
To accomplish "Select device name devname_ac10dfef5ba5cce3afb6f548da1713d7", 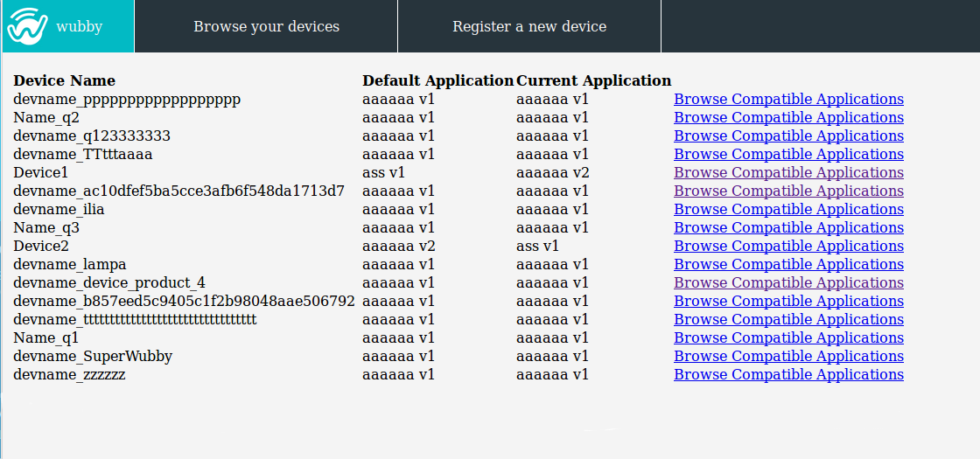I will 179,191.
